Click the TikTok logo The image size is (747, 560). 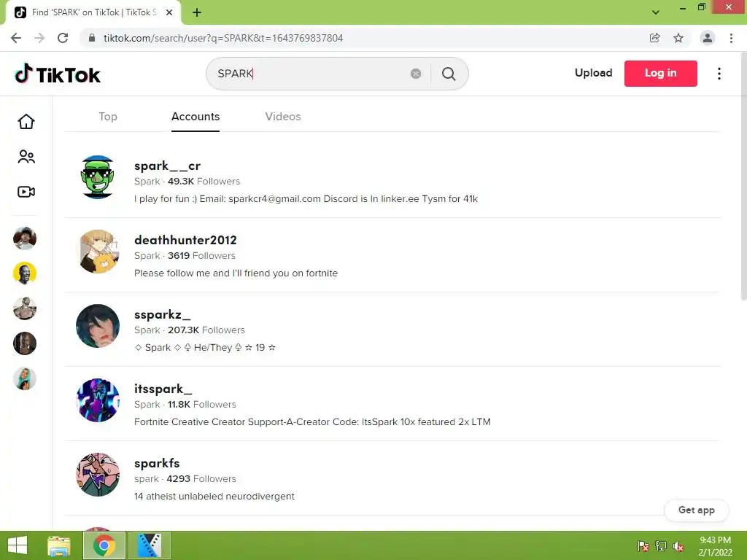coord(58,74)
